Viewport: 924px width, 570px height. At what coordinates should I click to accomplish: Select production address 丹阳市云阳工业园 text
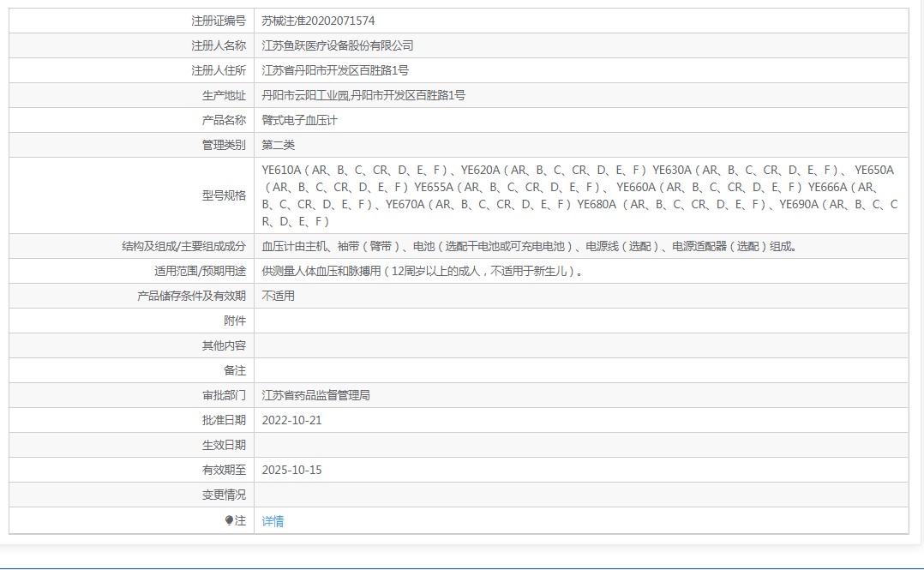(x=304, y=95)
